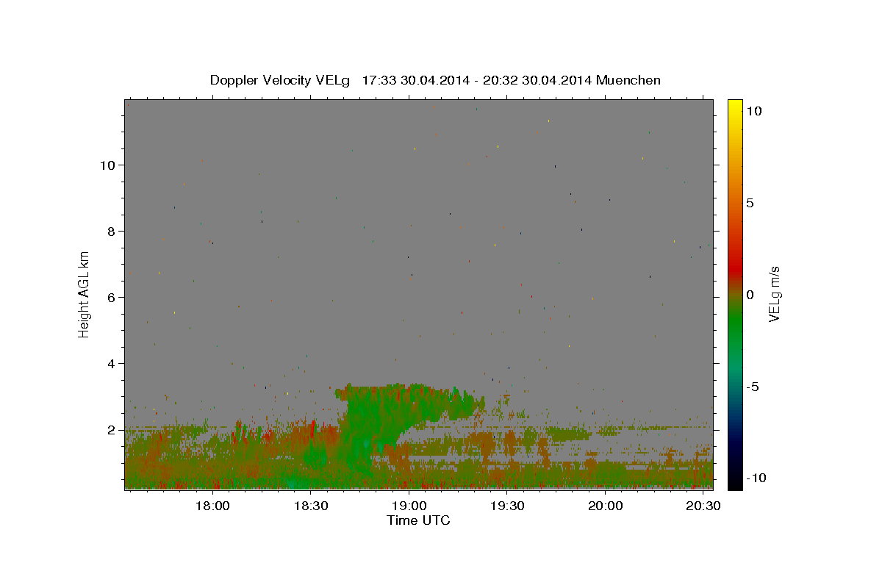Click the 20:00 time axis tick label
This screenshot has height=588, width=882.
(606, 506)
